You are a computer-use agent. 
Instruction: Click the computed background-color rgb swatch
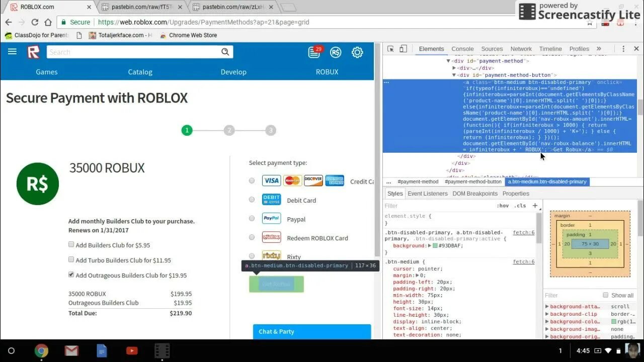click(x=614, y=322)
